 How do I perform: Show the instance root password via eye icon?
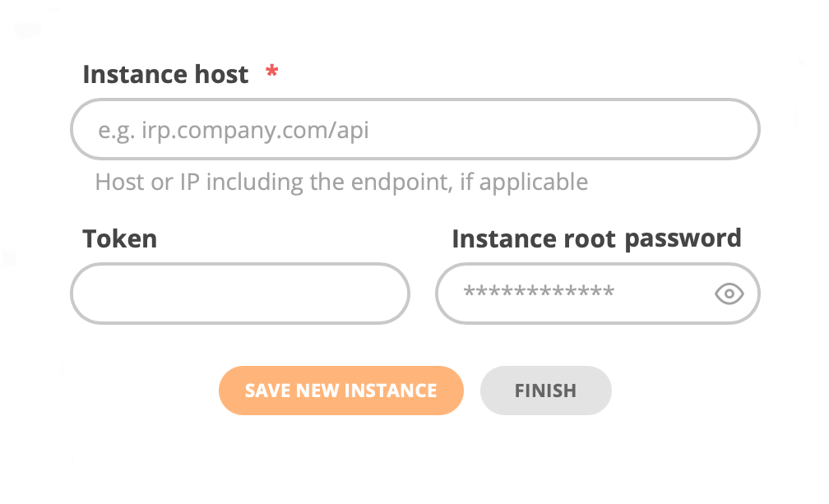[x=729, y=294]
